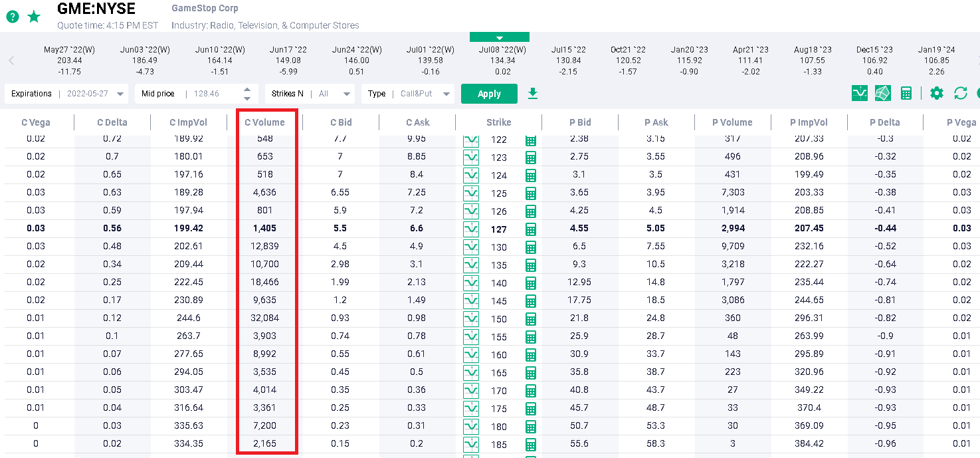Screen dimensions: 980x458
Task: Open the calculator icon for strike 155
Action: [530, 337]
